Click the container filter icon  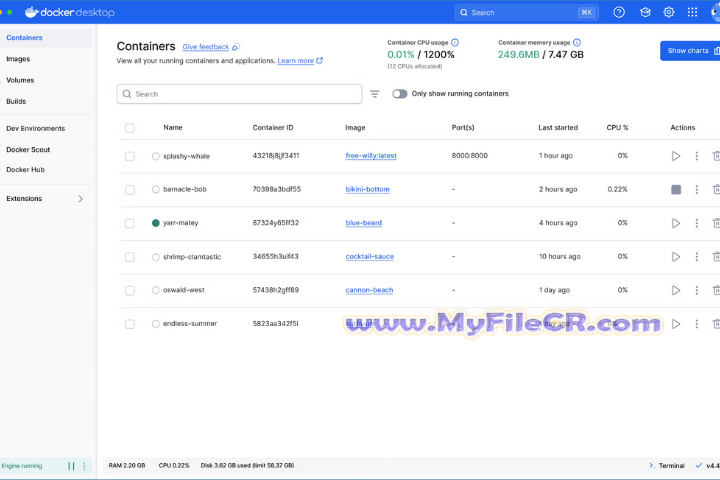pos(375,94)
